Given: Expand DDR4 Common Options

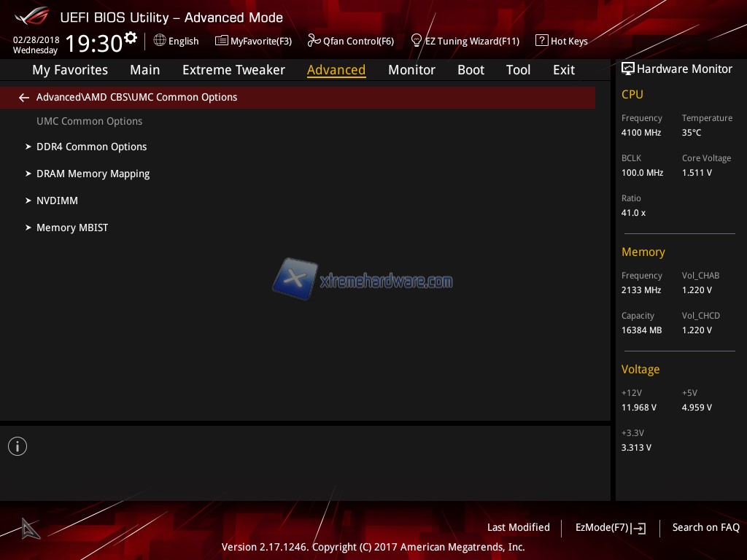Looking at the screenshot, I should pyautogui.click(x=91, y=147).
